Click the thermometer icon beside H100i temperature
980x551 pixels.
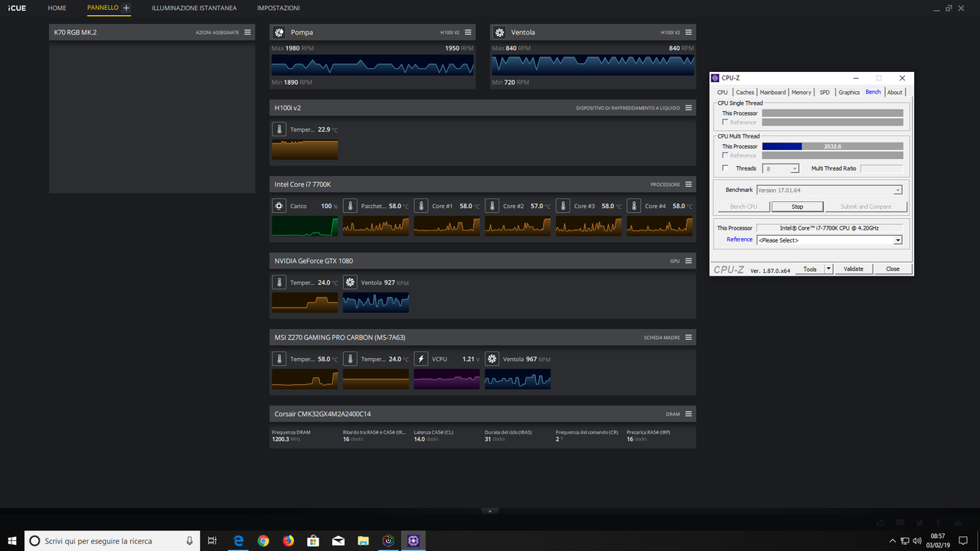pos(279,129)
